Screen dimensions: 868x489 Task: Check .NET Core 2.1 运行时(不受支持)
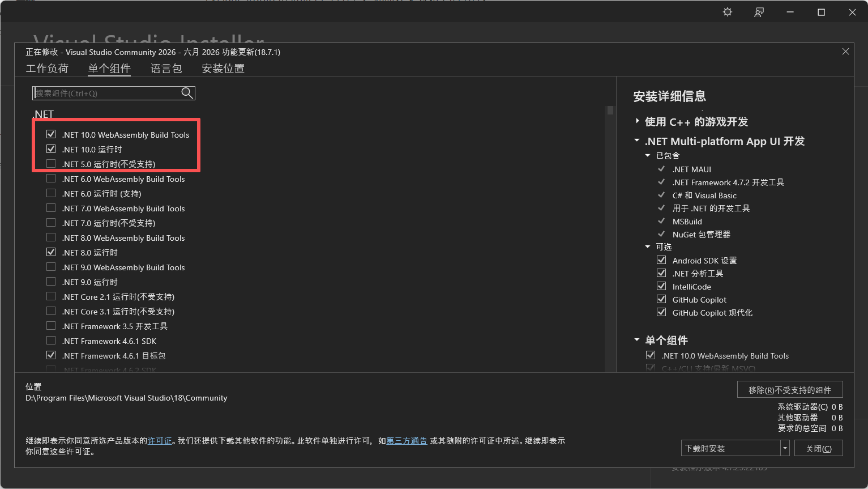point(51,296)
